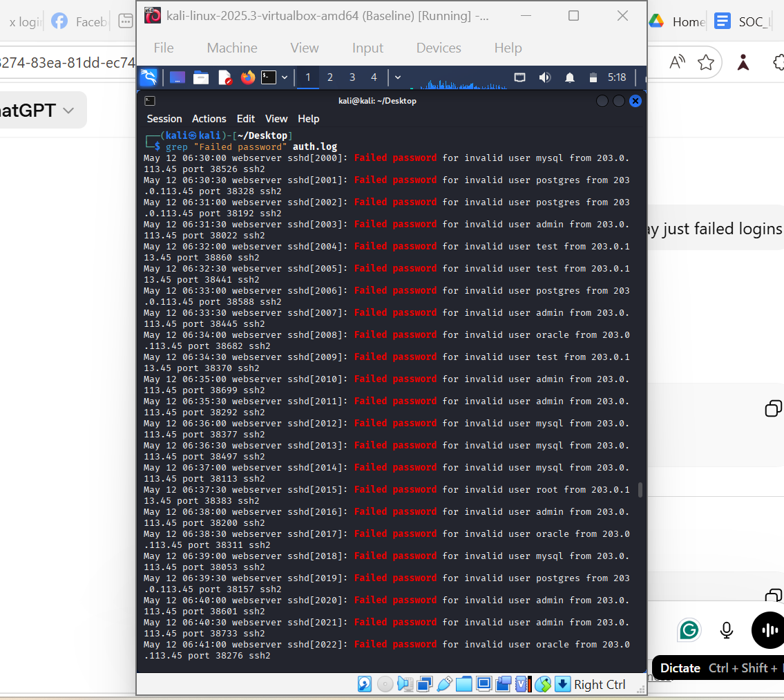The width and height of the screenshot is (784, 700).
Task: Click the VirtualBox recording status icon
Action: click(504, 684)
